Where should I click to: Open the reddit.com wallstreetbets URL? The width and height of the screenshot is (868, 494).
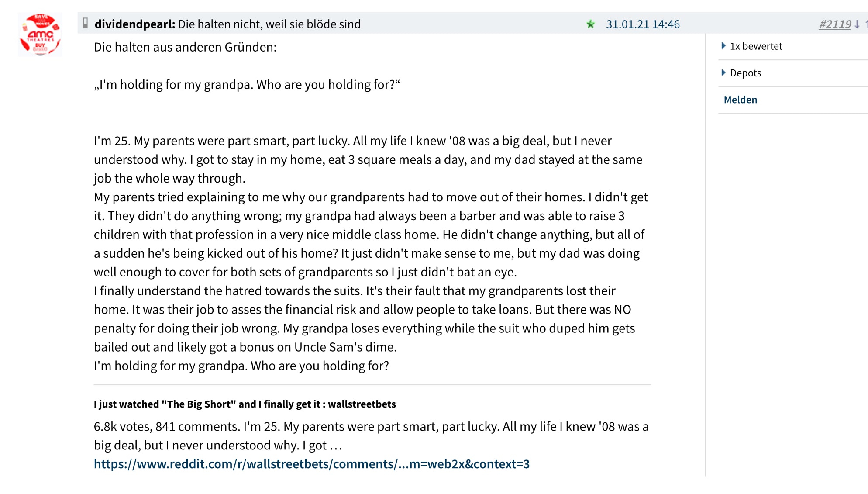click(311, 464)
